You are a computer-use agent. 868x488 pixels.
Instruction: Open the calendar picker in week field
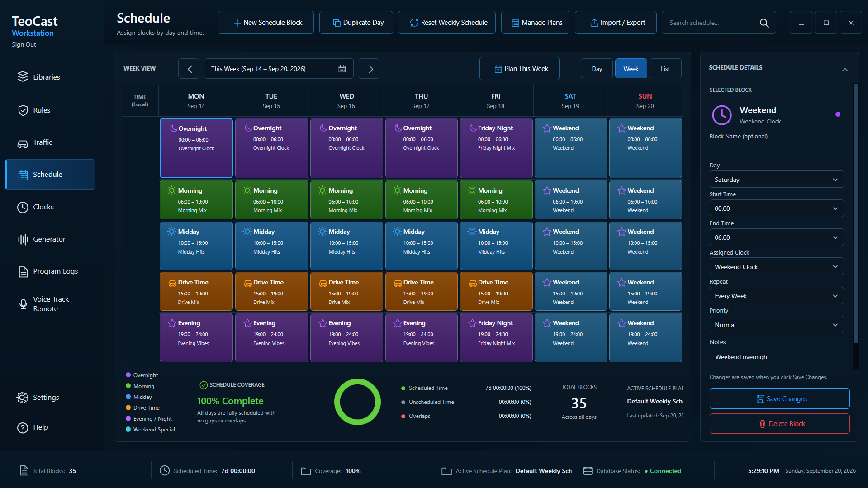coord(342,69)
